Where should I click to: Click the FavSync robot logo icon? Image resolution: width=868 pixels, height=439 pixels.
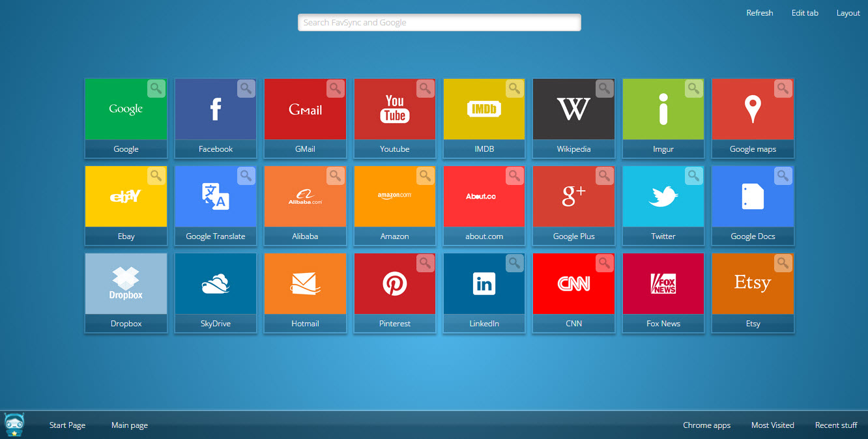[14, 425]
